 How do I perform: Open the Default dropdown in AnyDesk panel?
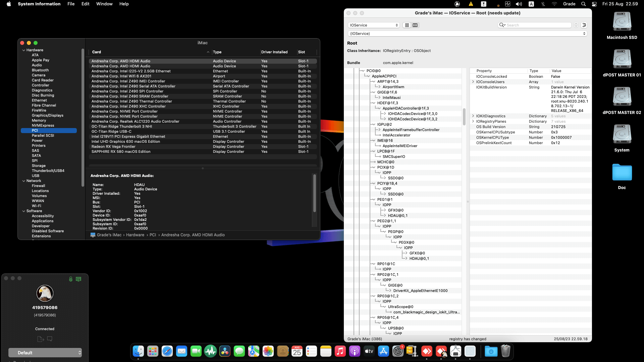(x=45, y=353)
